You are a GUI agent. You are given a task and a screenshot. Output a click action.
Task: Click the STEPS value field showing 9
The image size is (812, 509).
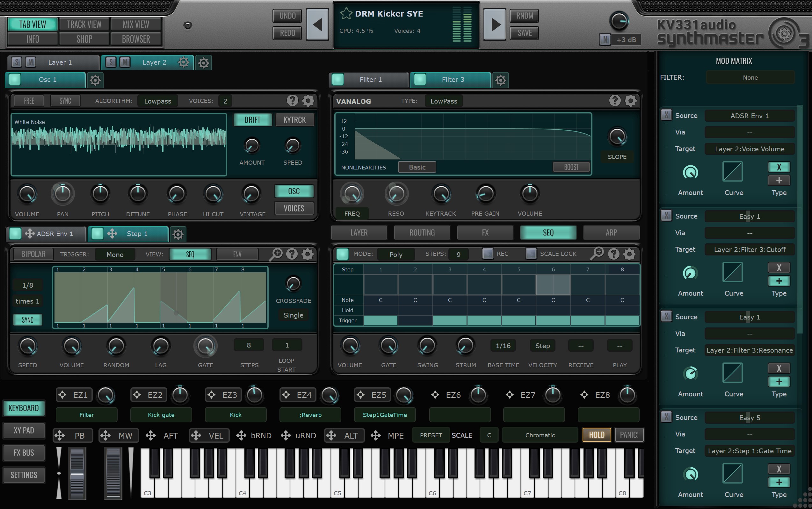coord(458,254)
